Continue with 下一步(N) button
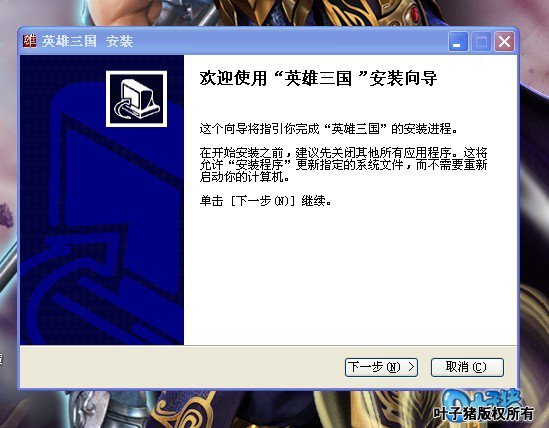Image resolution: width=549 pixels, height=428 pixels. click(381, 367)
